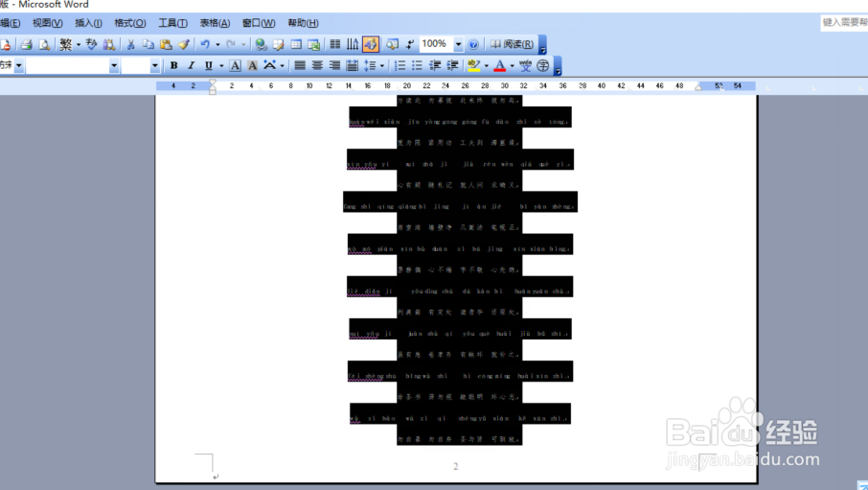Image resolution: width=868 pixels, height=490 pixels.
Task: Open zoom percentage dropdown
Action: tap(458, 44)
